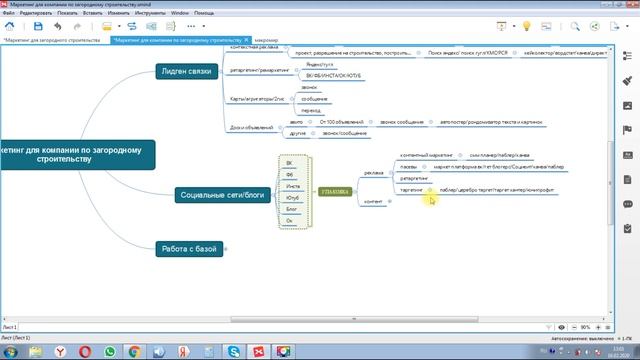Screen dimensions: 640x360
Task: Open the Gantt chart view icon
Action: coord(546,26)
